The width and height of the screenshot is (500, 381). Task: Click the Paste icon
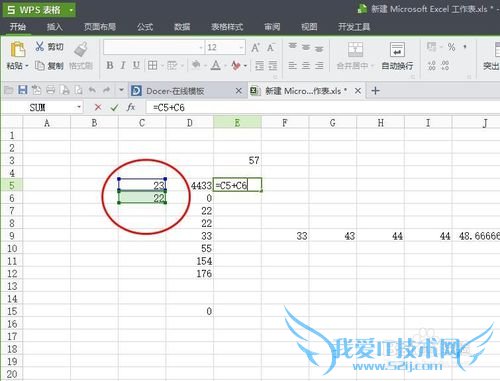tap(18, 49)
